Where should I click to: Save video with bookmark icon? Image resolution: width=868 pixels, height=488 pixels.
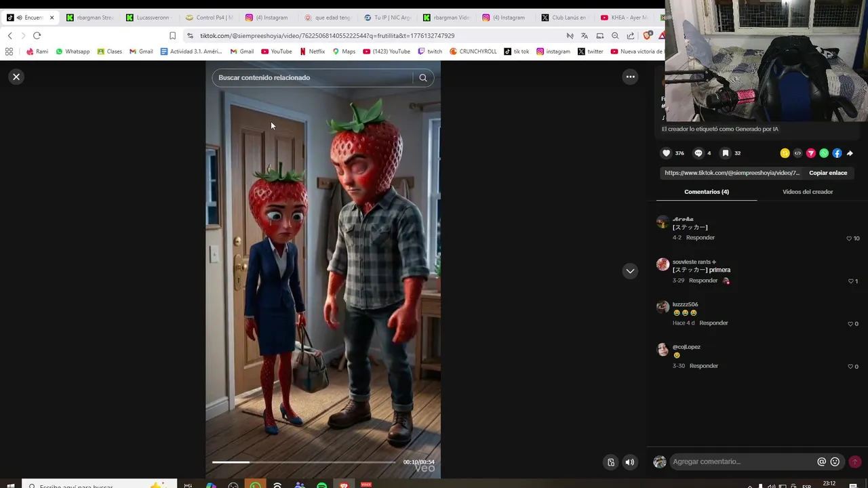click(726, 153)
